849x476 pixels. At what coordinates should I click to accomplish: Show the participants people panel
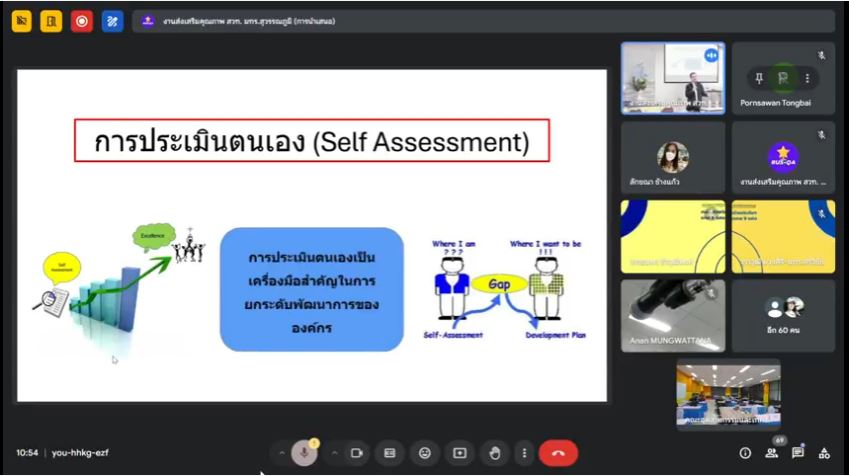771,453
